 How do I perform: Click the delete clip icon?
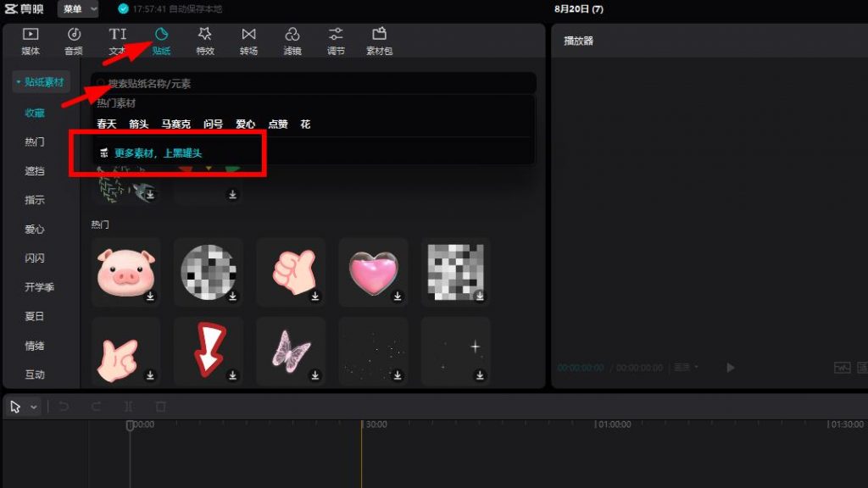(x=160, y=407)
